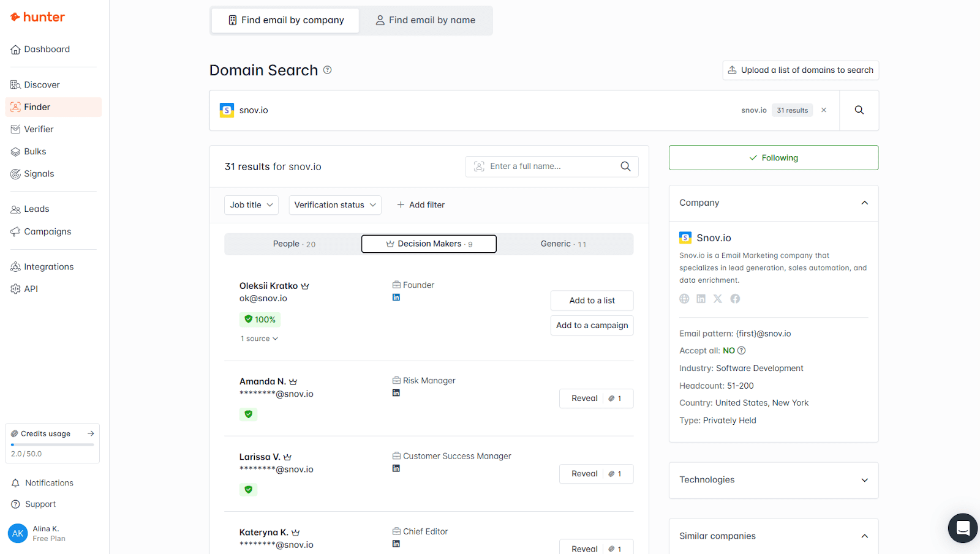Click the domain search magnifier icon
980x554 pixels.
pyautogui.click(x=859, y=110)
